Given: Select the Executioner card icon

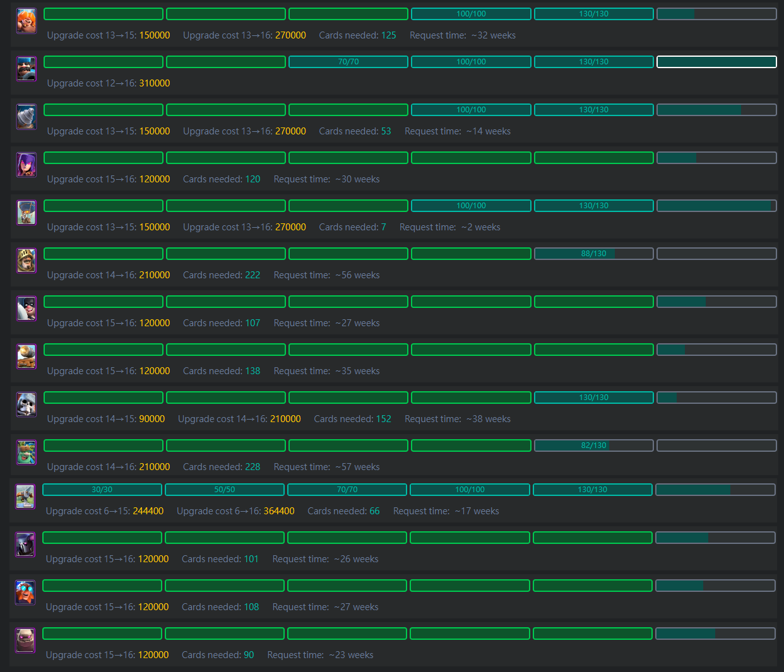Looking at the screenshot, I should pos(26,309).
